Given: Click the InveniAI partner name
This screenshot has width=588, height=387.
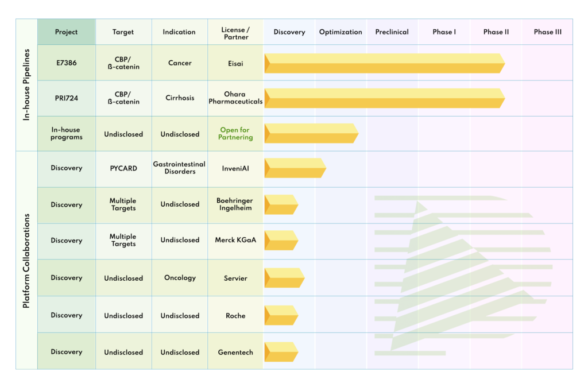Looking at the screenshot, I should [x=235, y=168].
